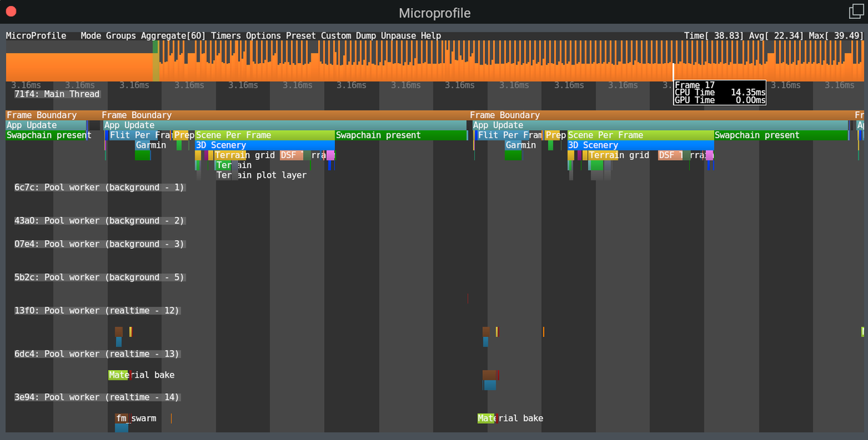Click the leftmost 3D Scenery bar
This screenshot has width=868, height=440.
click(x=264, y=145)
